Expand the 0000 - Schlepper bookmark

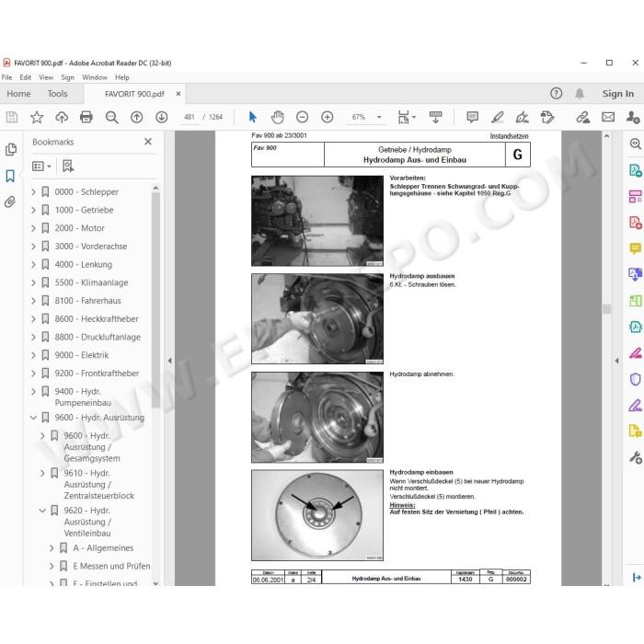click(33, 191)
